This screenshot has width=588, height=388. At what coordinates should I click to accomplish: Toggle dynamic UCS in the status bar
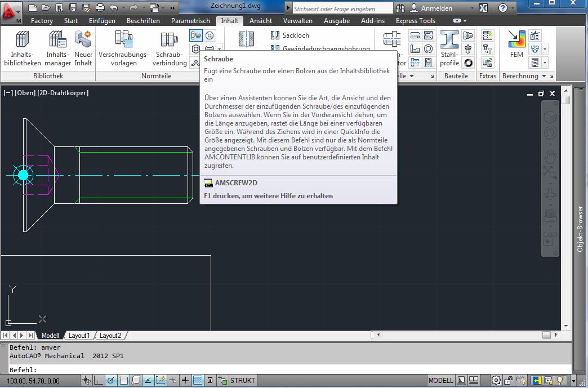(x=161, y=381)
